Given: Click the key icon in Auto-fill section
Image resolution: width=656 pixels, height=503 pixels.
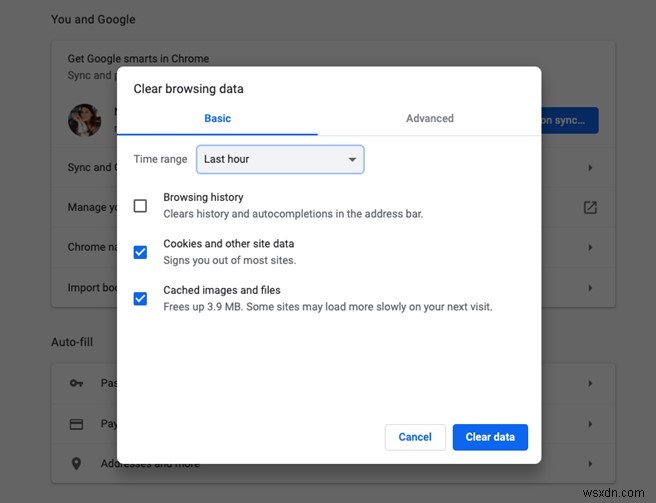Looking at the screenshot, I should pyautogui.click(x=77, y=383).
